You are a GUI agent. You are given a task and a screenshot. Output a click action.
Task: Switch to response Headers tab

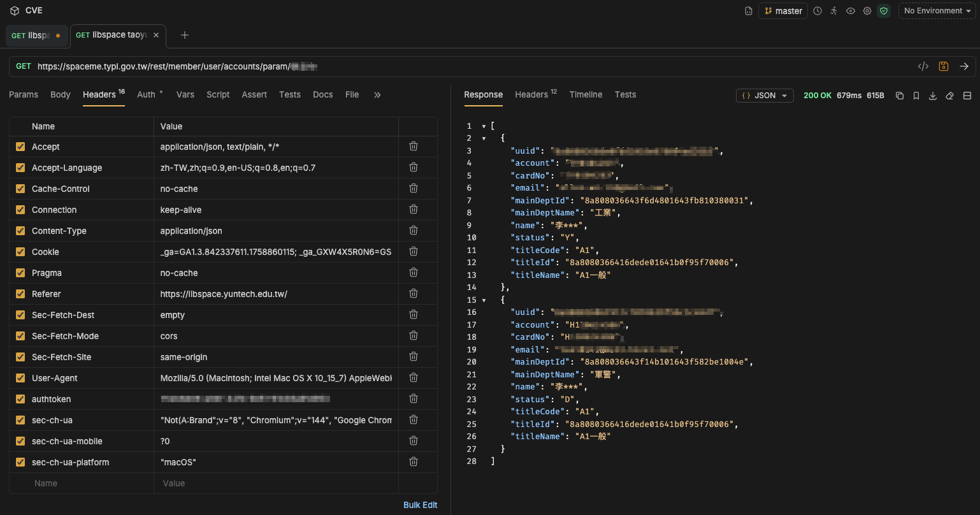click(x=536, y=94)
